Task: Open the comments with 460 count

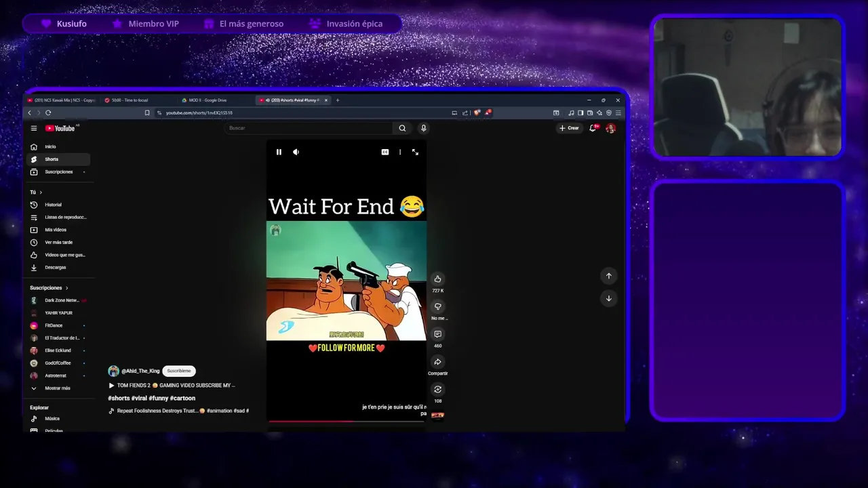Action: coord(437,334)
